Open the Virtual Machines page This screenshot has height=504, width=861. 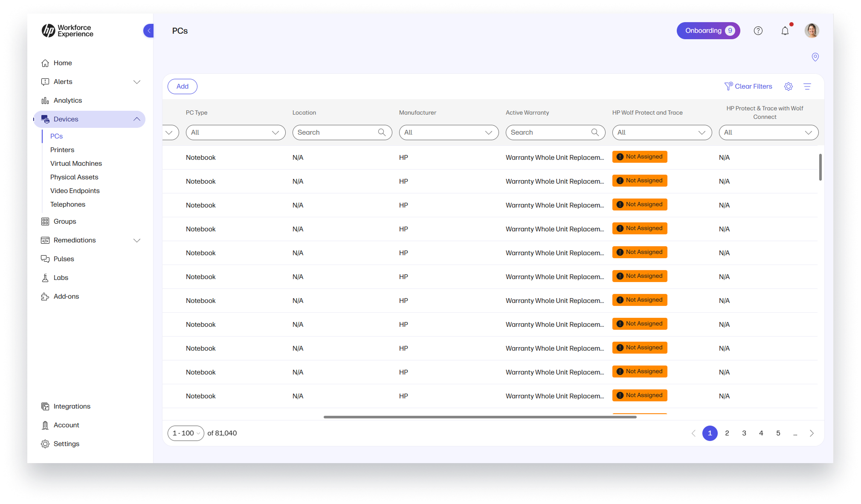76,163
